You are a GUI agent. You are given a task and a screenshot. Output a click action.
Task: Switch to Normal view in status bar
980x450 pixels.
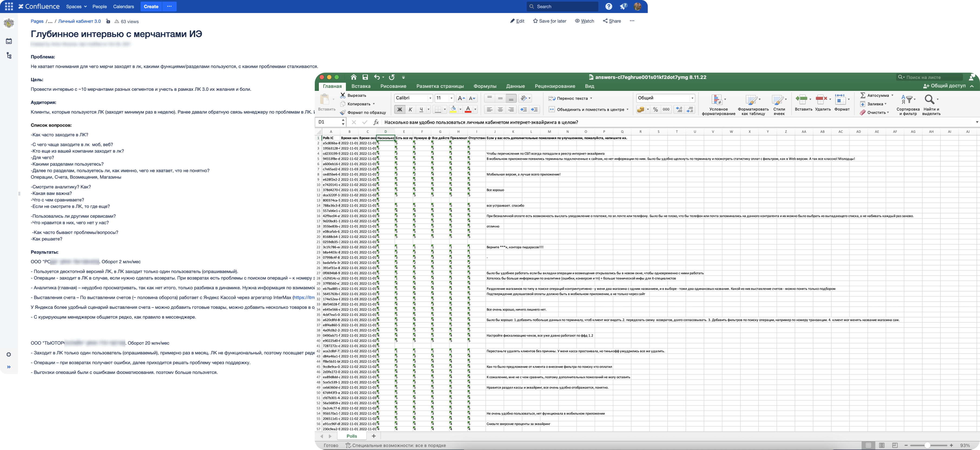(868, 445)
